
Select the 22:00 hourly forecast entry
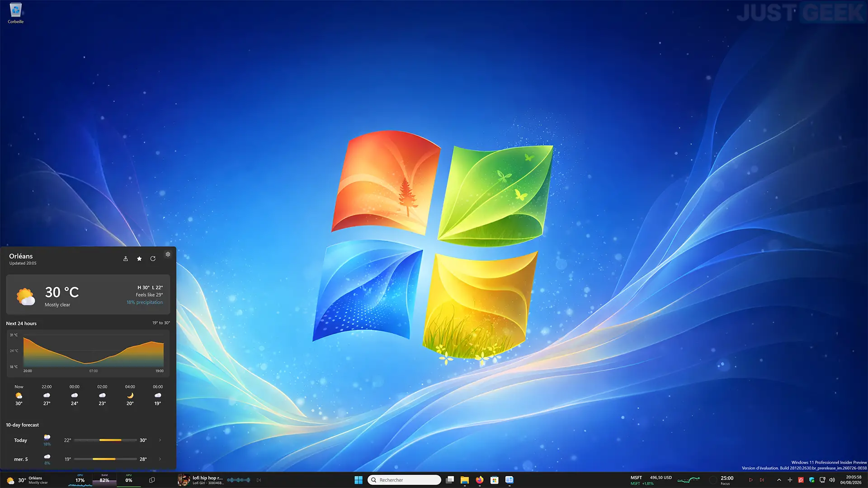click(x=47, y=395)
